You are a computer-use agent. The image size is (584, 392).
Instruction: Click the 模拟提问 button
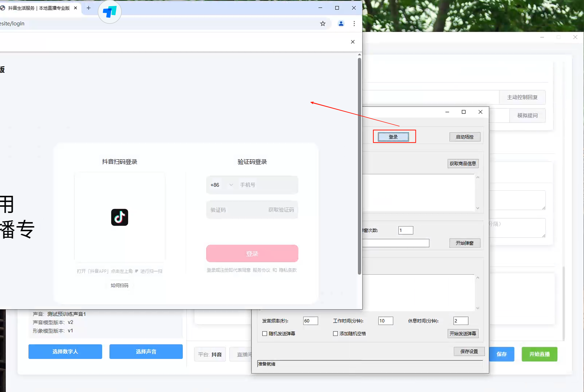coord(527,116)
